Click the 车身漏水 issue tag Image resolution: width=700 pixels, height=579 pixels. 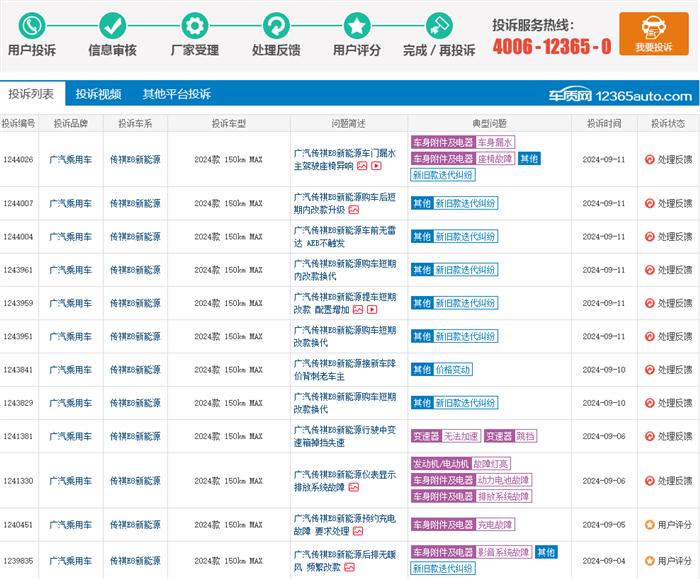pos(495,142)
